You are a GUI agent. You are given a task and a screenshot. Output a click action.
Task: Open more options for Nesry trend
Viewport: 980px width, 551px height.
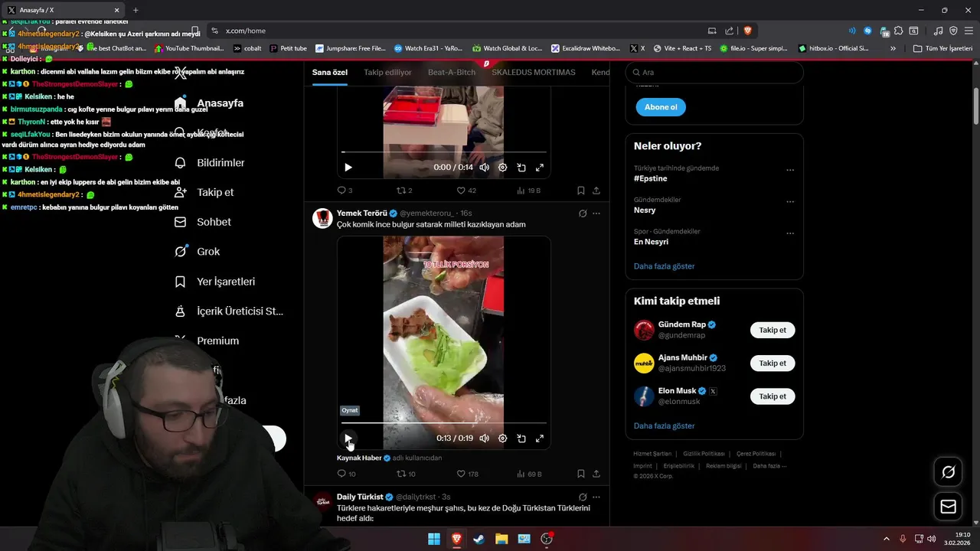click(790, 202)
